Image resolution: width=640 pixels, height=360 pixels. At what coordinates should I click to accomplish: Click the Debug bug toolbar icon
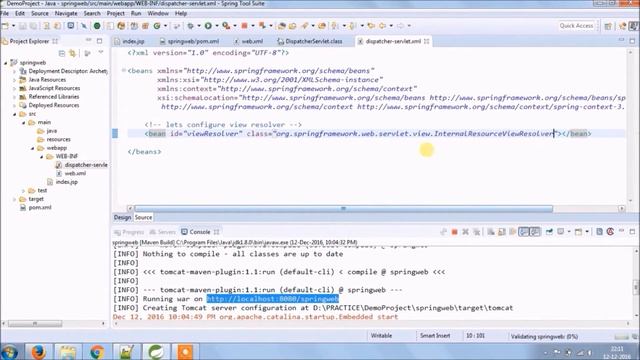190,26
